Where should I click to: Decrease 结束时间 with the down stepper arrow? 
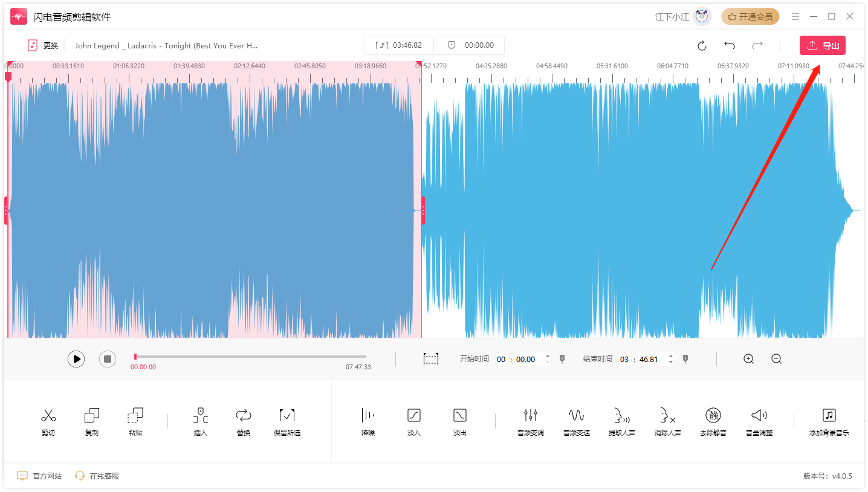(x=671, y=362)
